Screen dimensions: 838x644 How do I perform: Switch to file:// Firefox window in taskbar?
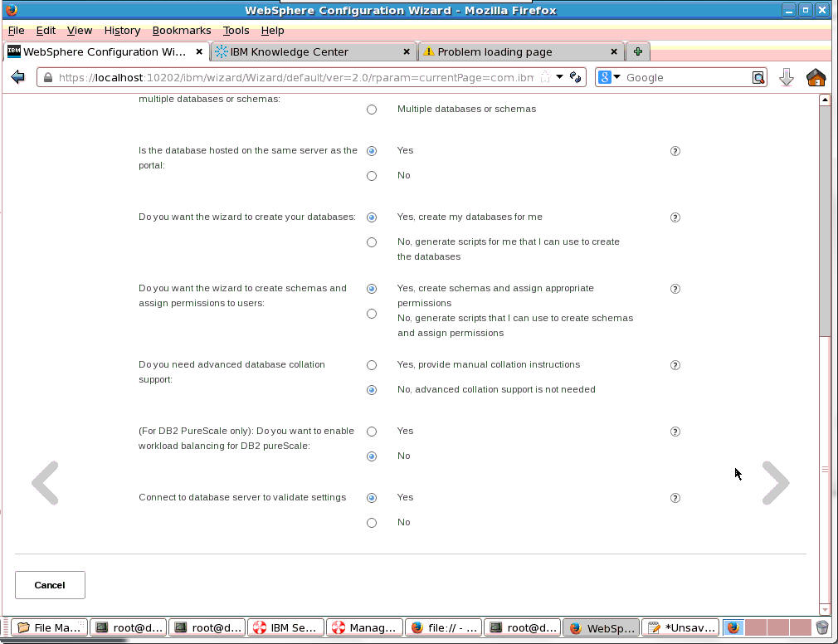pos(443,627)
